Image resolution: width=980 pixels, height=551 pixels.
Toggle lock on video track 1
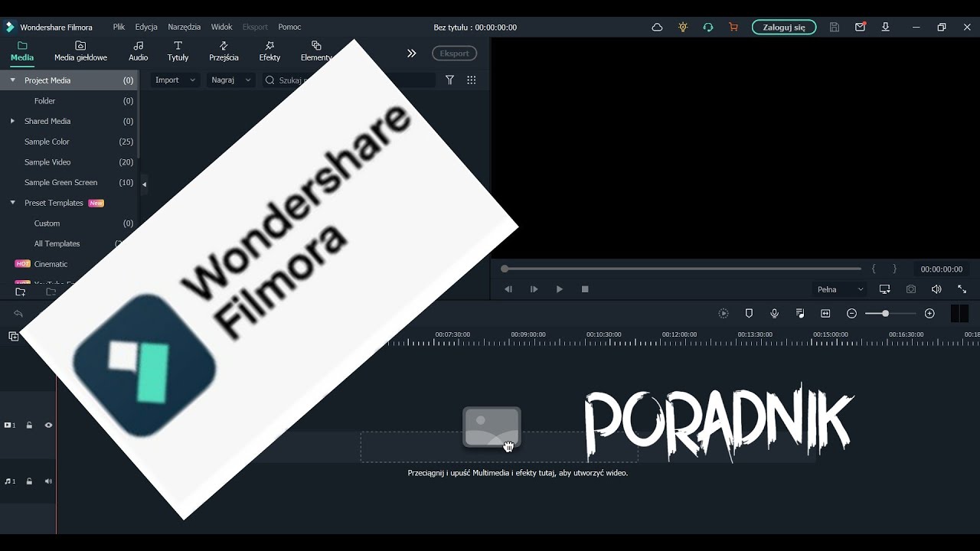coord(29,425)
